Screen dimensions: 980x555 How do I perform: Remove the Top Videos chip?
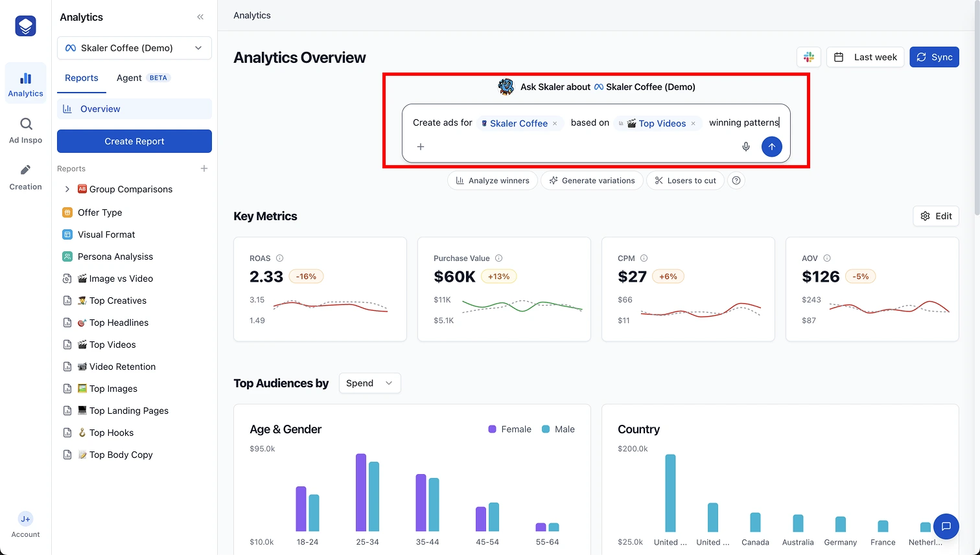pyautogui.click(x=693, y=124)
